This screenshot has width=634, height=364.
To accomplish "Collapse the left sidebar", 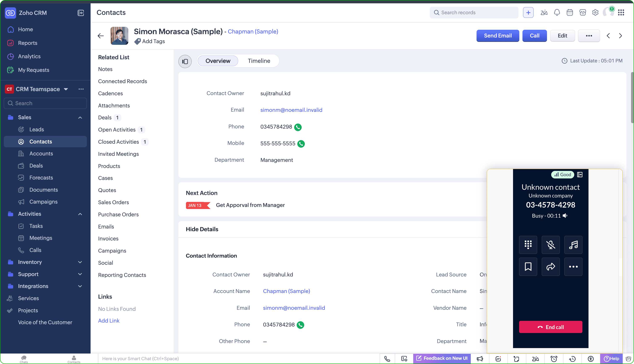I will pos(81,13).
